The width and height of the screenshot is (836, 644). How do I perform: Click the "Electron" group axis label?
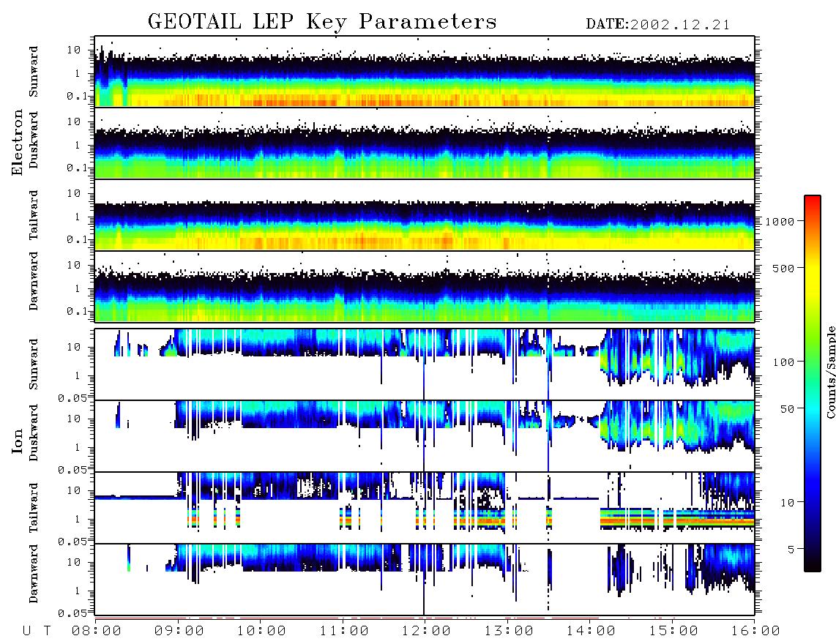click(18, 142)
